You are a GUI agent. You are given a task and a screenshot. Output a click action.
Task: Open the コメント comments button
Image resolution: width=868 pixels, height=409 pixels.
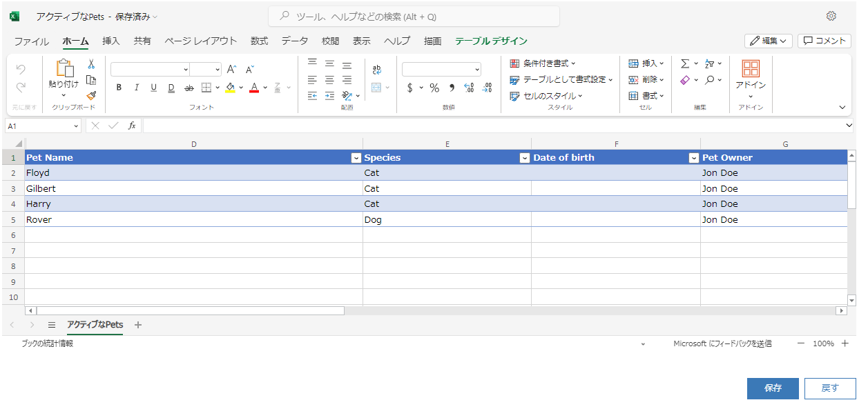(824, 41)
